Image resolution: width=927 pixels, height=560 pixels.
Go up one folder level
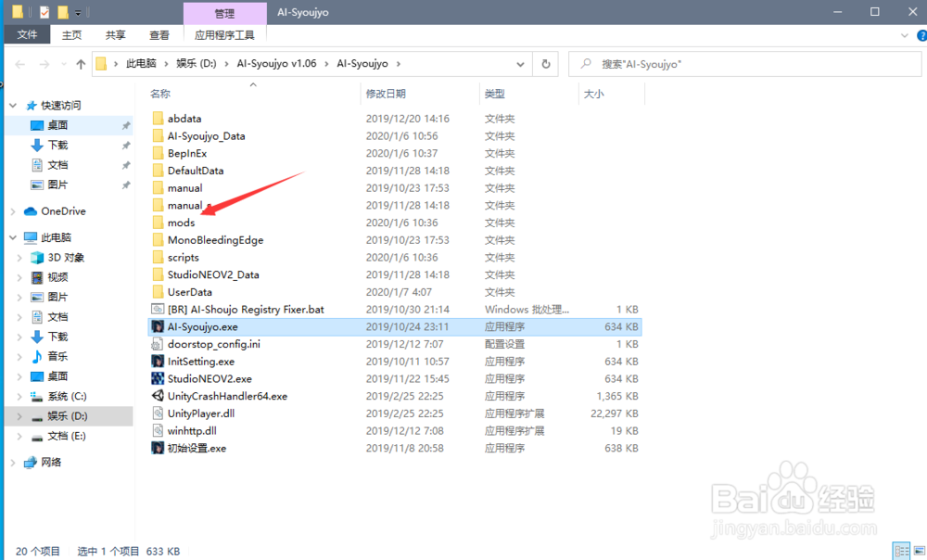(81, 64)
